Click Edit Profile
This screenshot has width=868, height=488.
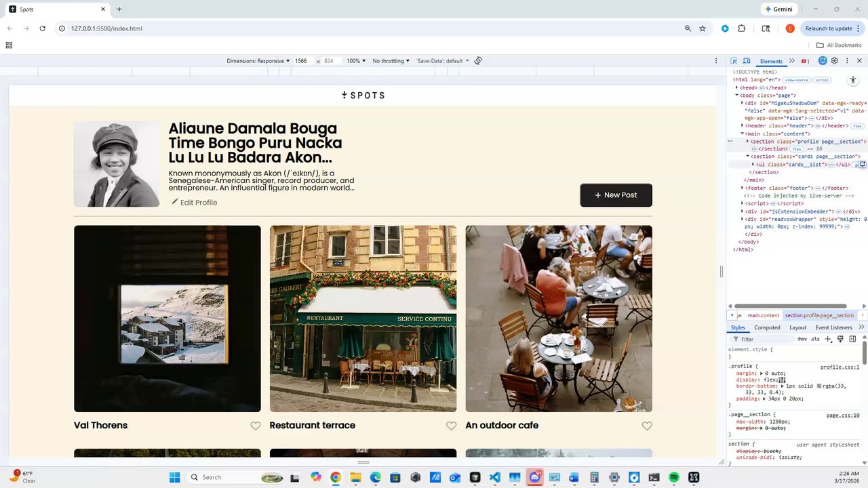[194, 203]
